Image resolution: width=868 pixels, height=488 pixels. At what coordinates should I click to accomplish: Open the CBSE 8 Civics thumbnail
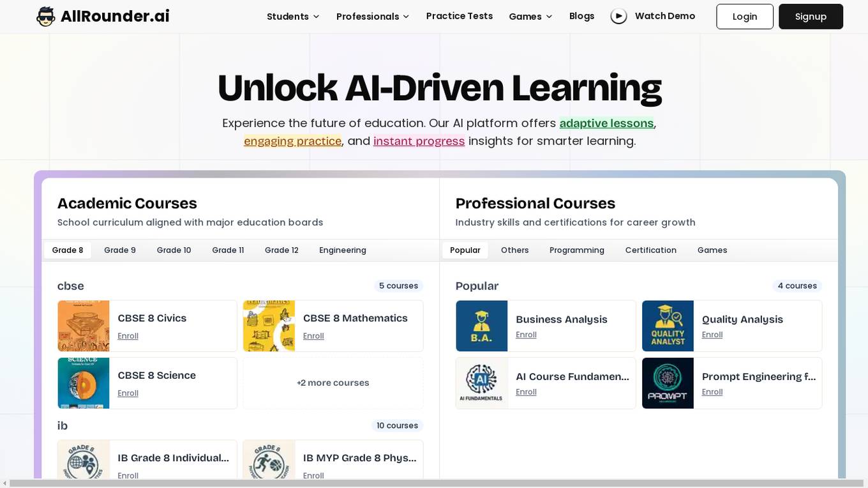(84, 326)
